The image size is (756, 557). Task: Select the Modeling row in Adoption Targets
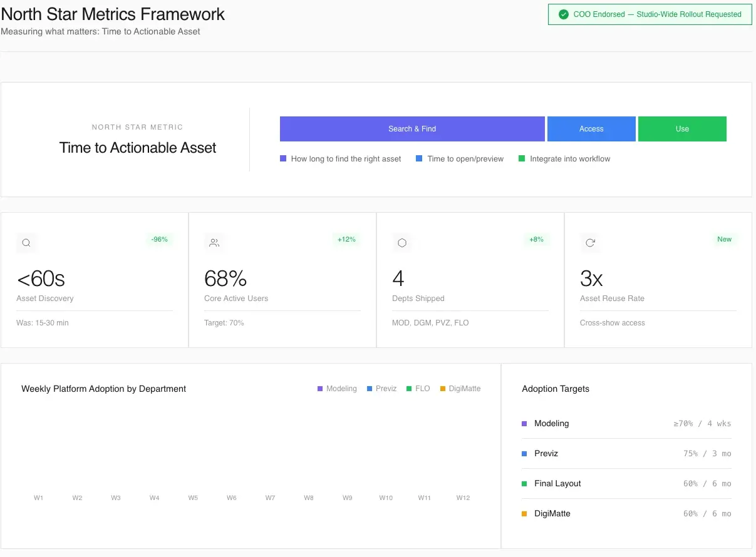[626, 424]
